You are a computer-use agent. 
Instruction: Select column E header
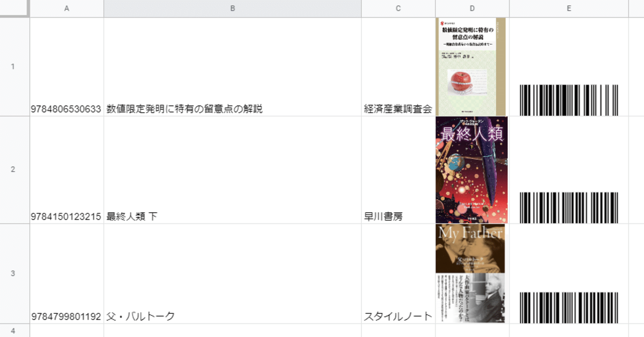click(569, 9)
